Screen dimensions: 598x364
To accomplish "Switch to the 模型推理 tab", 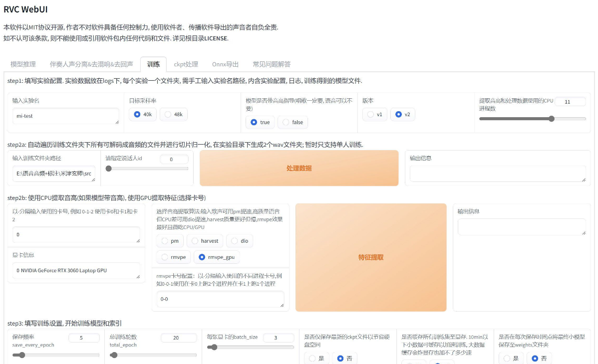I will coord(23,64).
